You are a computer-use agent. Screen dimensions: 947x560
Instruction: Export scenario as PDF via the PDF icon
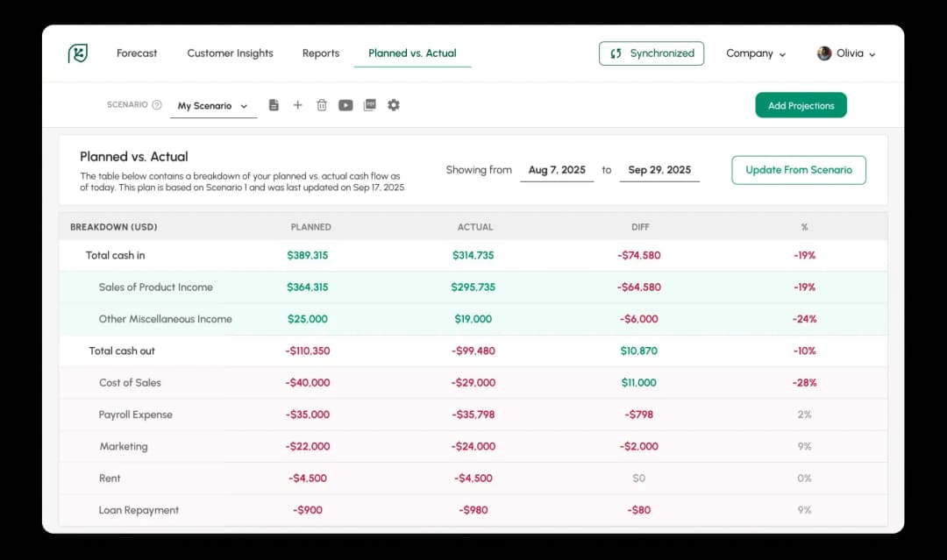(x=369, y=104)
